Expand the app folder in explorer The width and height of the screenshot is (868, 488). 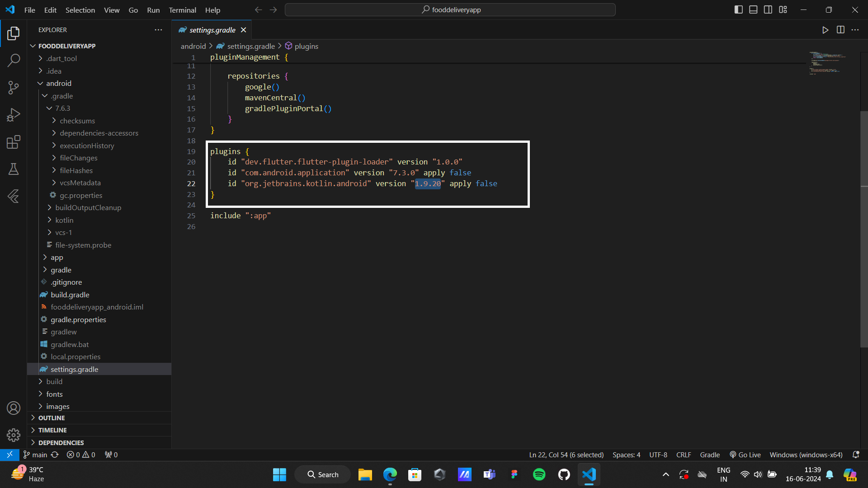point(57,257)
